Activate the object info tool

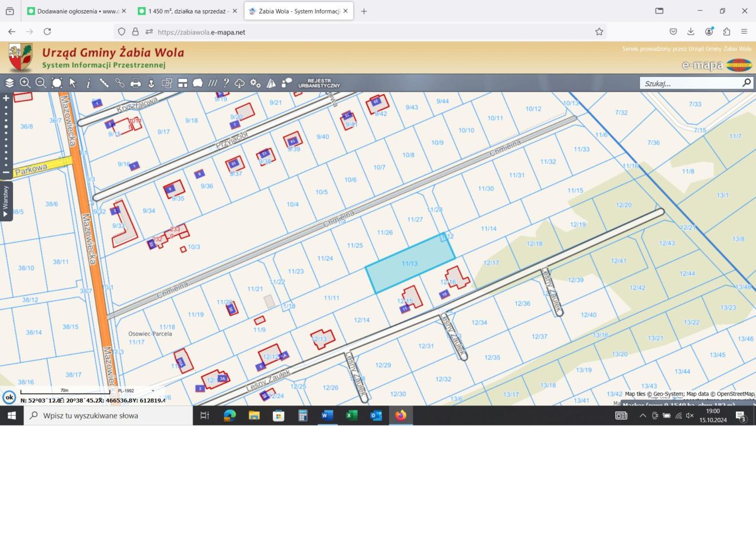tap(89, 83)
